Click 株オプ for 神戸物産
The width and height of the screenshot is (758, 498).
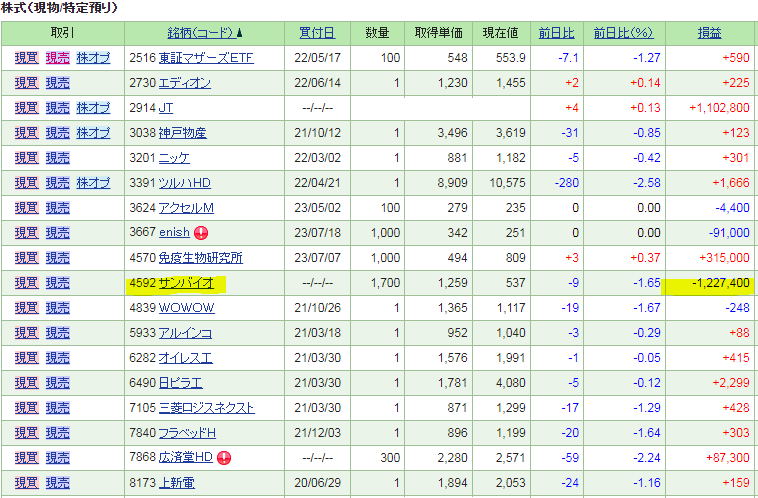[93, 133]
